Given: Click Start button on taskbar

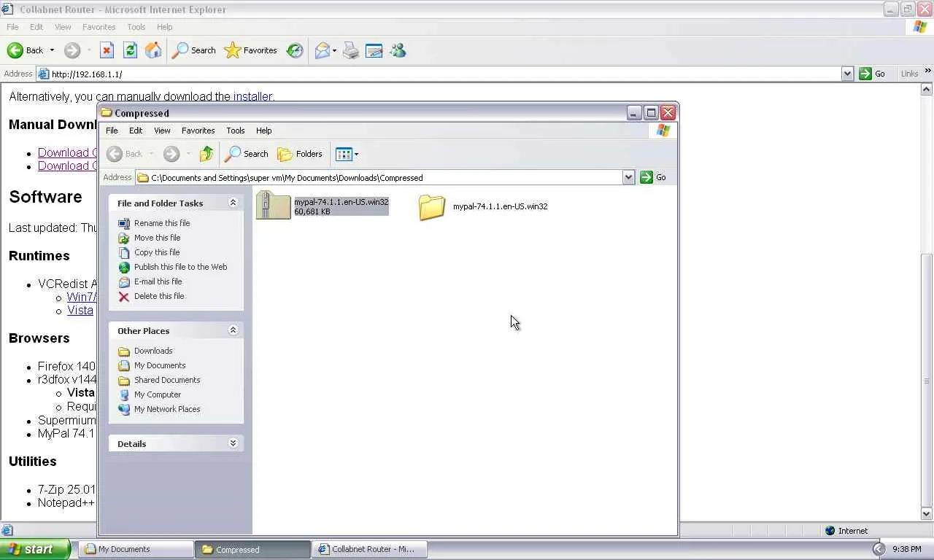Looking at the screenshot, I should (35, 549).
